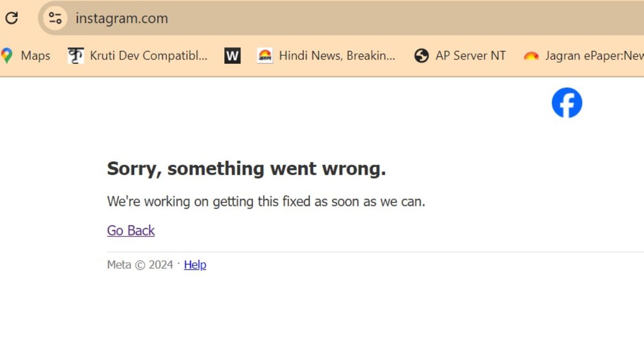644x362 pixels.
Task: Click the reload page icon
Action: pyautogui.click(x=11, y=18)
